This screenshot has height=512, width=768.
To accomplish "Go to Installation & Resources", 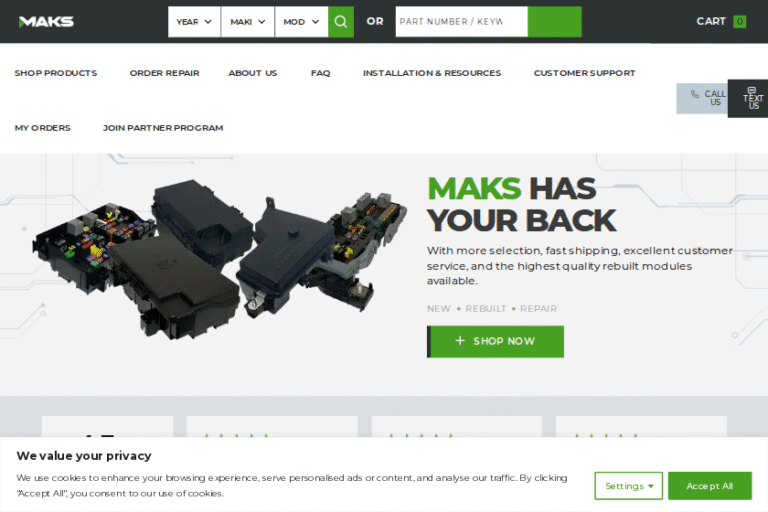I will tap(432, 73).
